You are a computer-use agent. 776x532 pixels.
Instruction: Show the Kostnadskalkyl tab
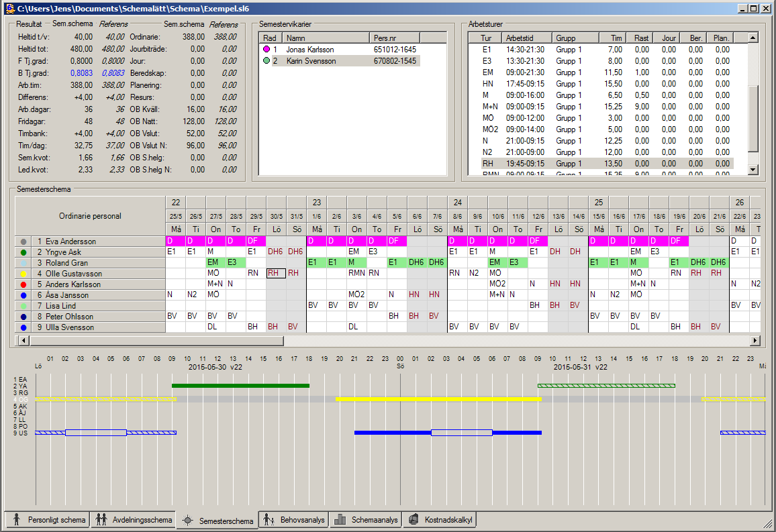[x=440, y=520]
